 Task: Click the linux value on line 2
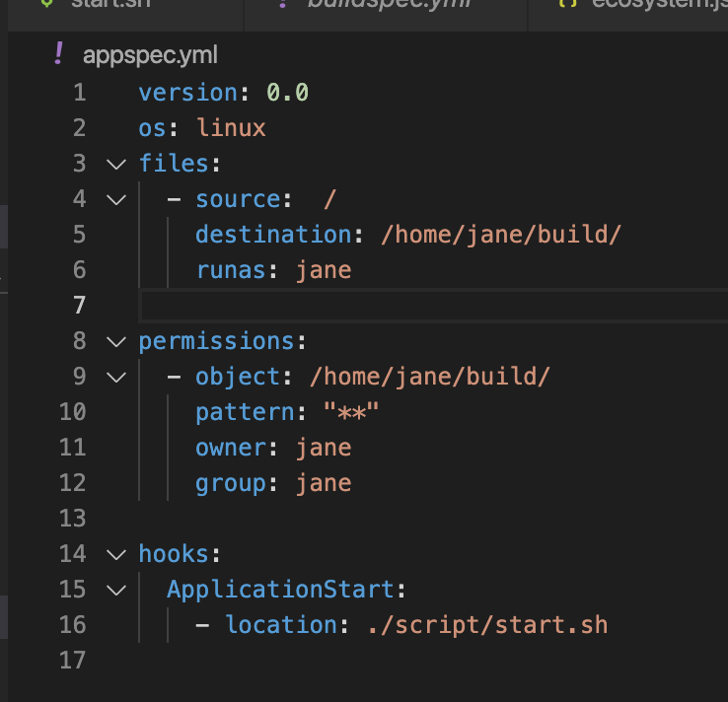pos(231,127)
